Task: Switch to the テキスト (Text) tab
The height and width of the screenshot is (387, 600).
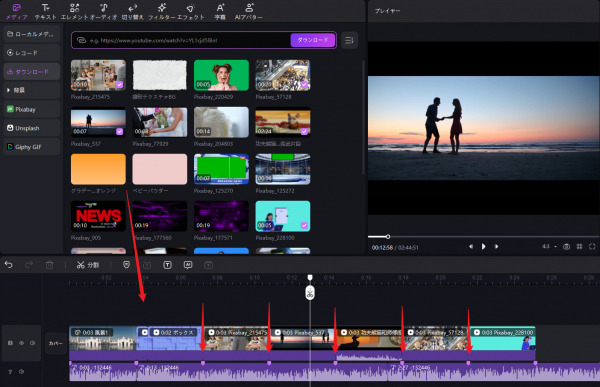Action: [x=46, y=11]
